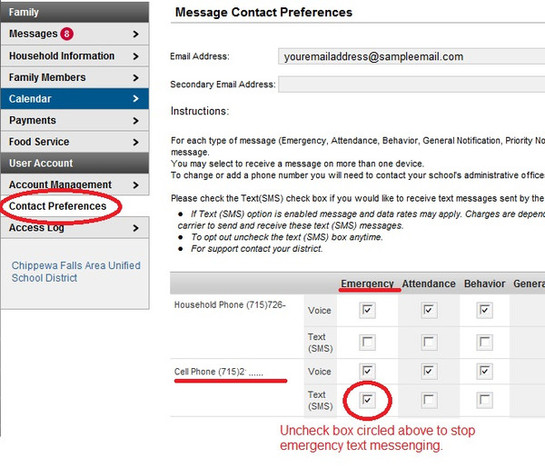545x468 pixels.
Task: Click the Calendar row arrow icon
Action: (x=136, y=99)
